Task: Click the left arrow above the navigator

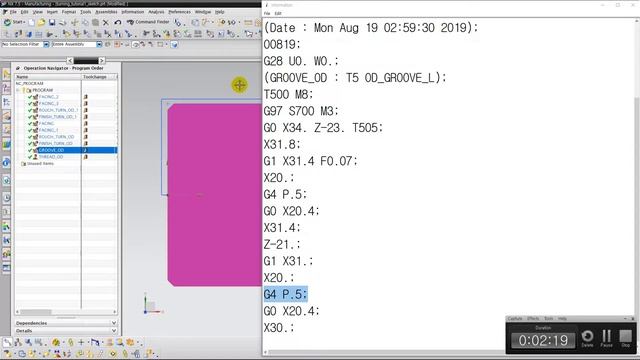Action: pyautogui.click(x=70, y=60)
